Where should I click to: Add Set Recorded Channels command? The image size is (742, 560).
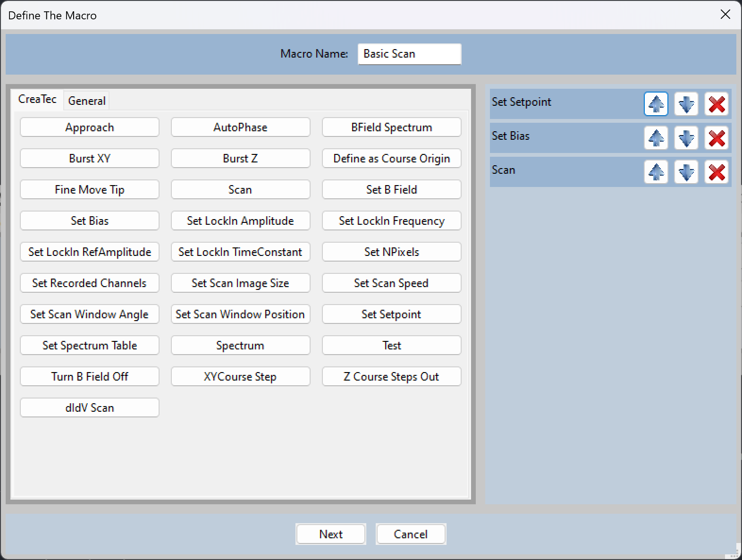click(90, 283)
